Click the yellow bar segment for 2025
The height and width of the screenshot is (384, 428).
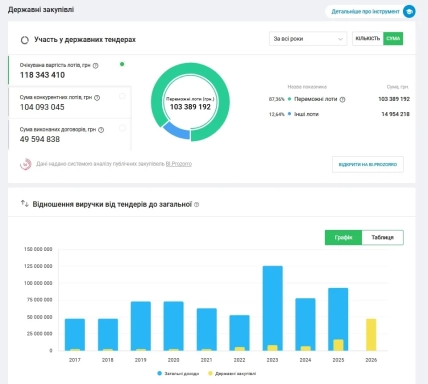point(338,345)
